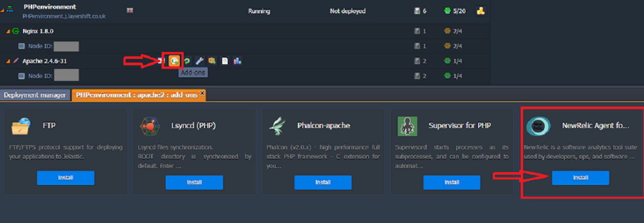Open Add-ons for the Apache node
Image resolution: width=644 pixels, height=223 pixels.
(x=174, y=61)
